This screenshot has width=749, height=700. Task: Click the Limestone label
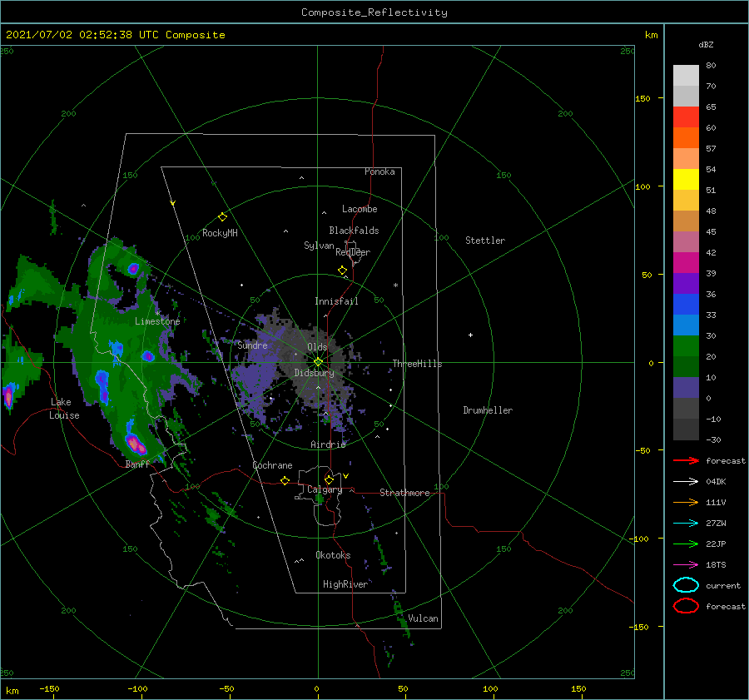point(157,321)
